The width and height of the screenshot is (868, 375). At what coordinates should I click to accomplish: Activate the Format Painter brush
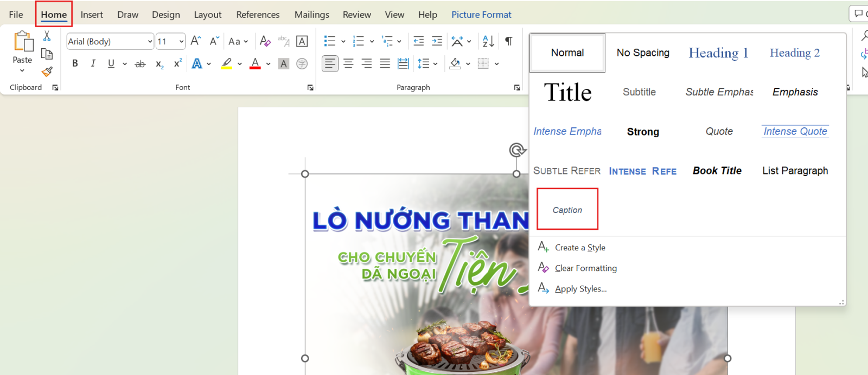pyautogui.click(x=47, y=71)
